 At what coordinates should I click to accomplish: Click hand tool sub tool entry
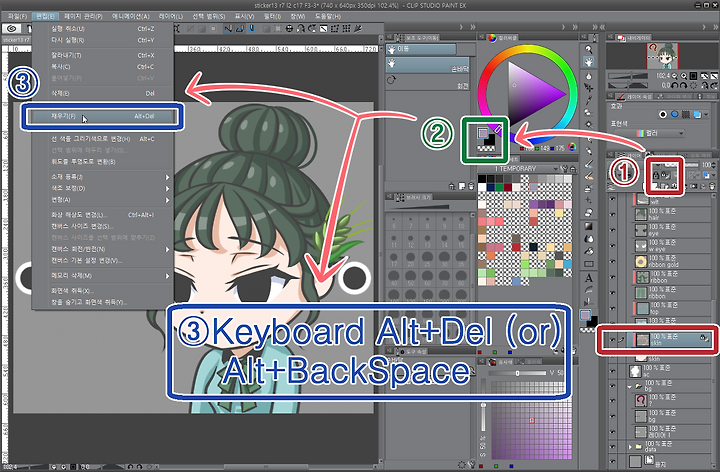[x=428, y=66]
